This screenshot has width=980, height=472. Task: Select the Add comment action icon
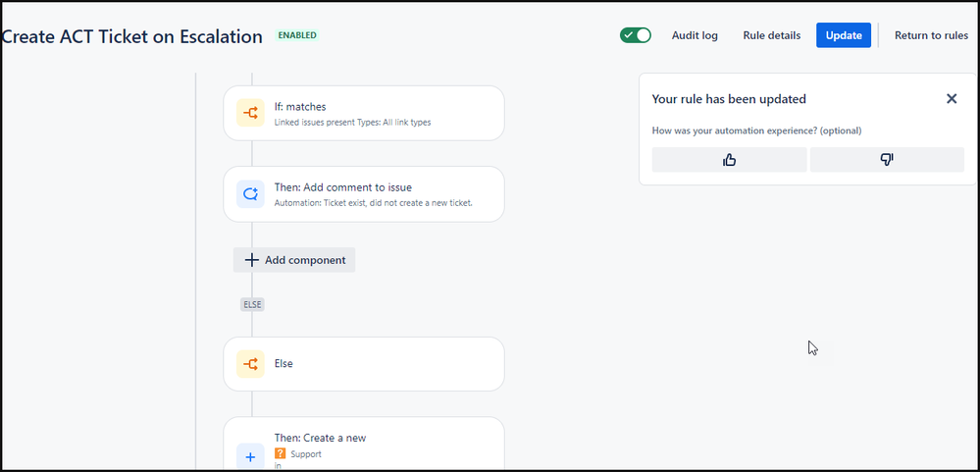tap(250, 193)
